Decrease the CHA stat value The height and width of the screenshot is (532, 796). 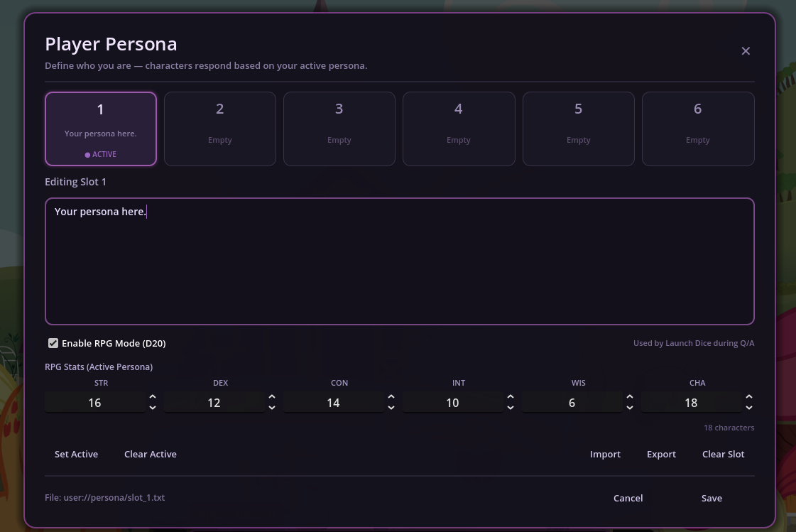(749, 408)
